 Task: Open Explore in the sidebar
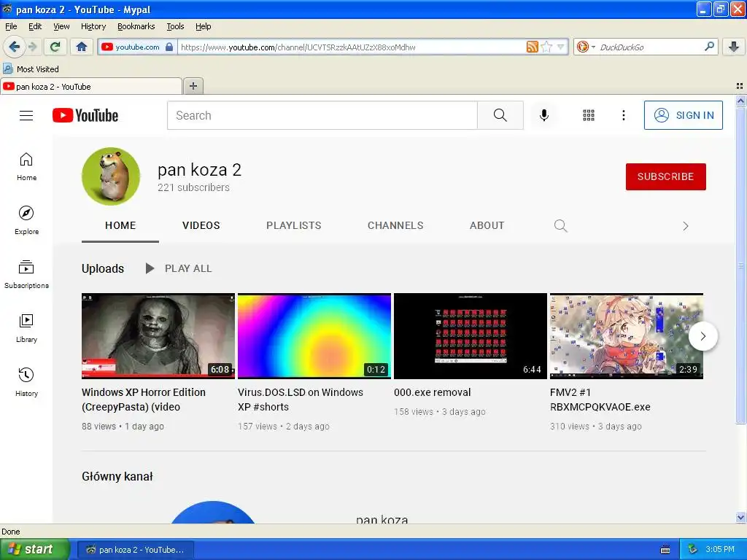[26, 220]
